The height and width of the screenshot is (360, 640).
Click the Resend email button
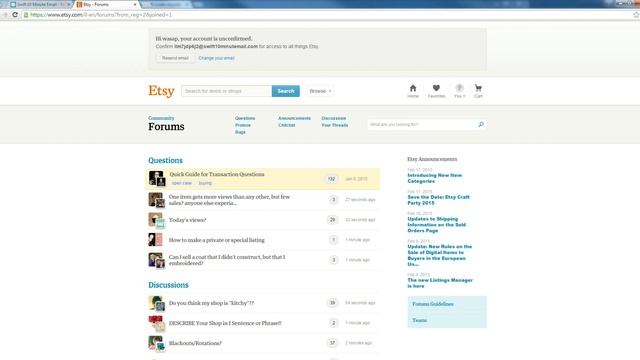[175, 58]
